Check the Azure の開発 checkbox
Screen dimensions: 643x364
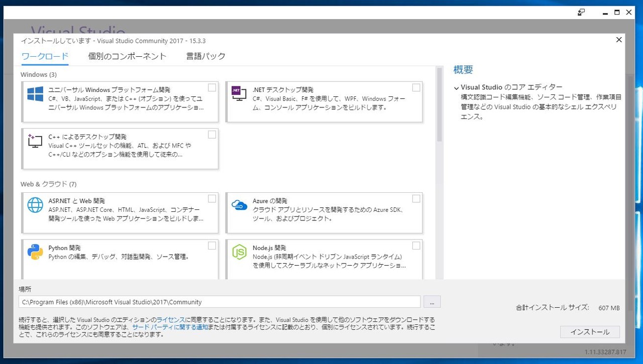[x=416, y=199]
